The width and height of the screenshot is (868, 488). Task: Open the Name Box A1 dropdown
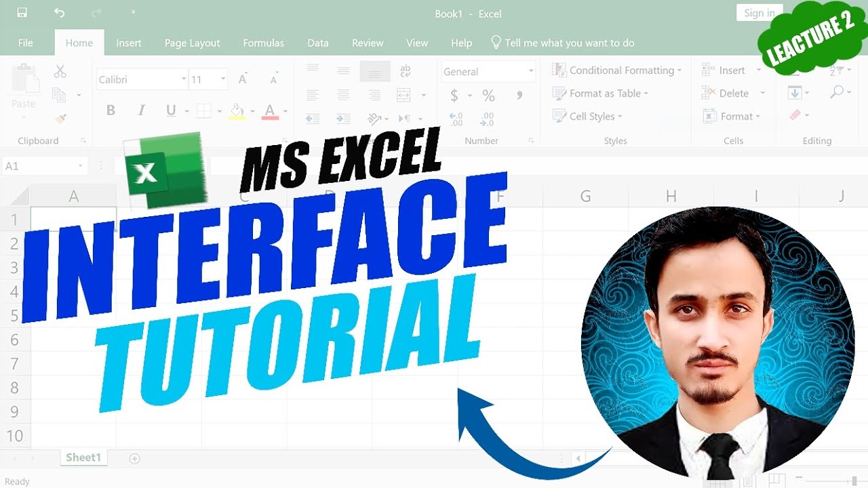click(81, 166)
